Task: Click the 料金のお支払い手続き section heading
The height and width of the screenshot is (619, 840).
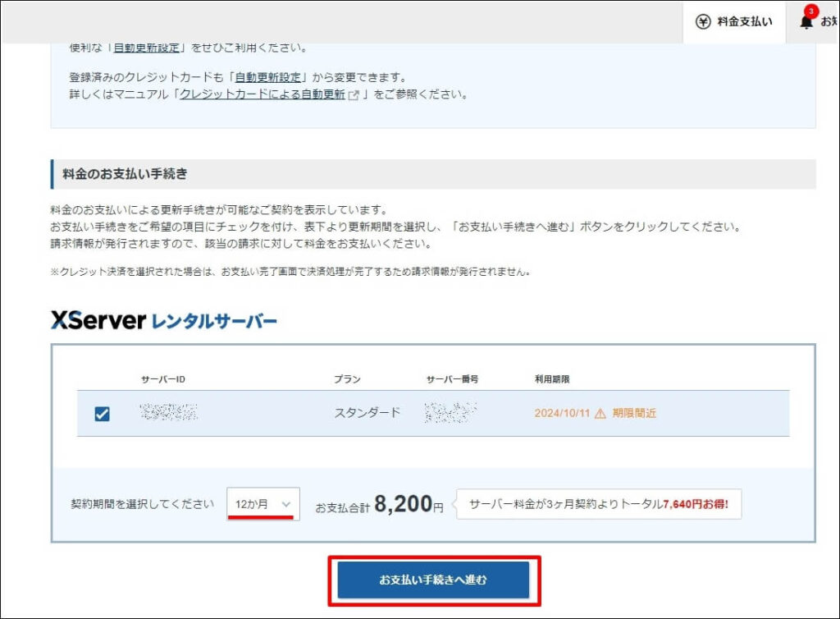Action: click(125, 174)
